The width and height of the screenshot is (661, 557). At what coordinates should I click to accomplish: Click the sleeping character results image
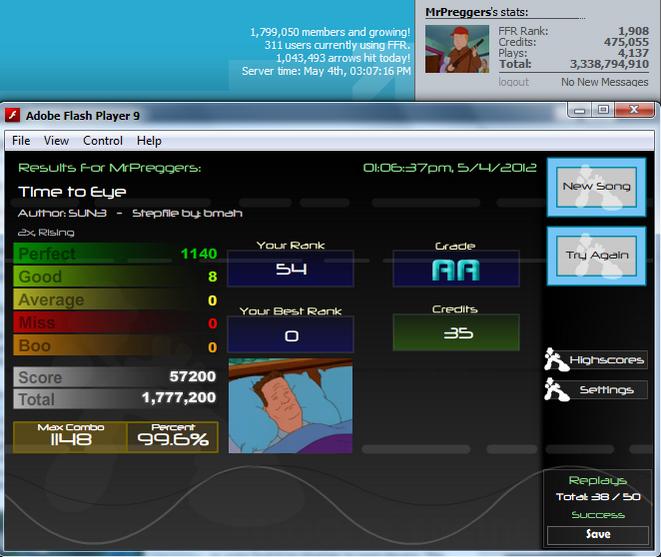click(x=290, y=406)
